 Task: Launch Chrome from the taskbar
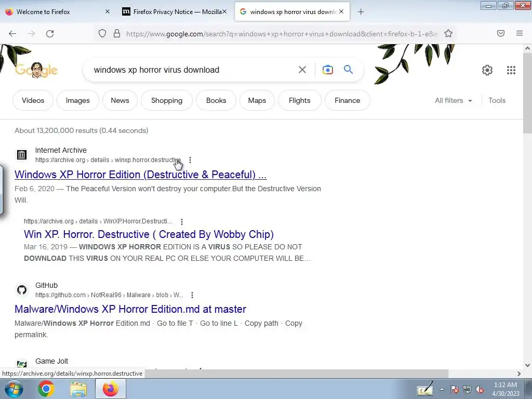pyautogui.click(x=46, y=389)
